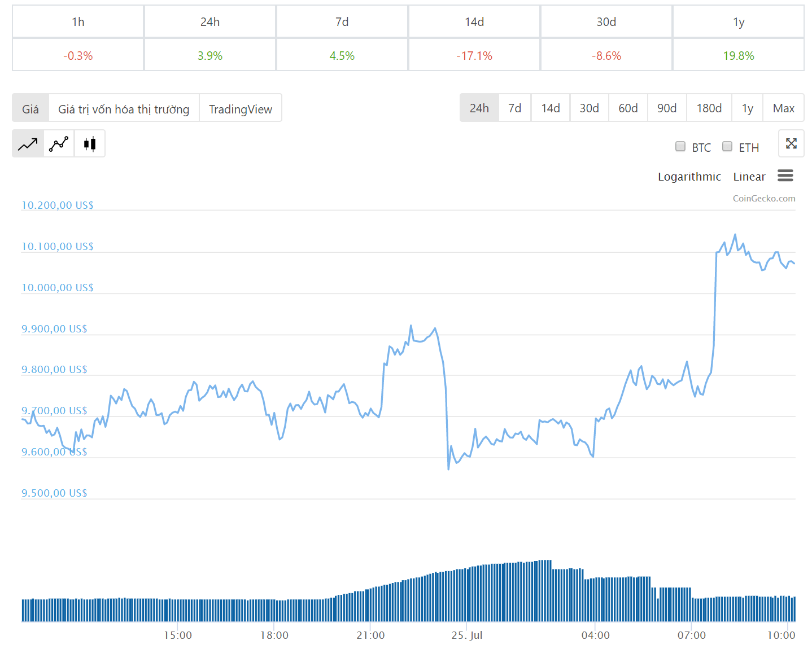
Task: Switch to Giá trị vốn hóa thị trường tab
Action: tap(124, 108)
